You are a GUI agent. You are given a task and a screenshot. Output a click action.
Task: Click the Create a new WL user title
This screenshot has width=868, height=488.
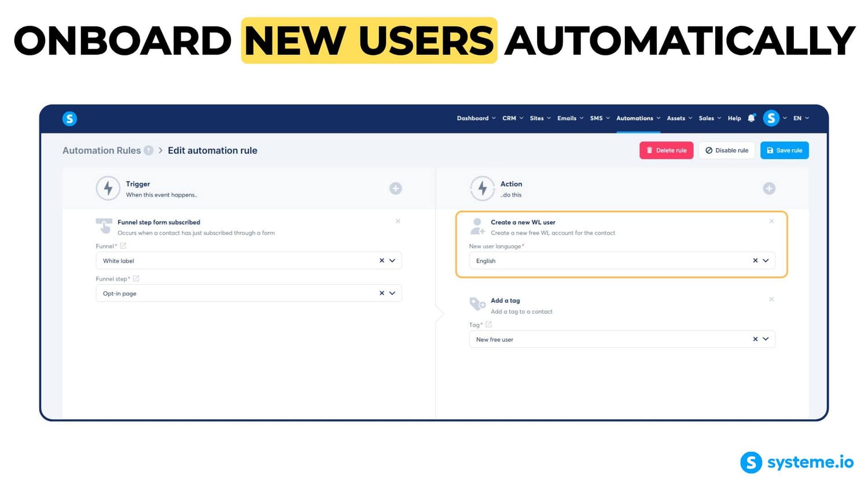tap(523, 222)
